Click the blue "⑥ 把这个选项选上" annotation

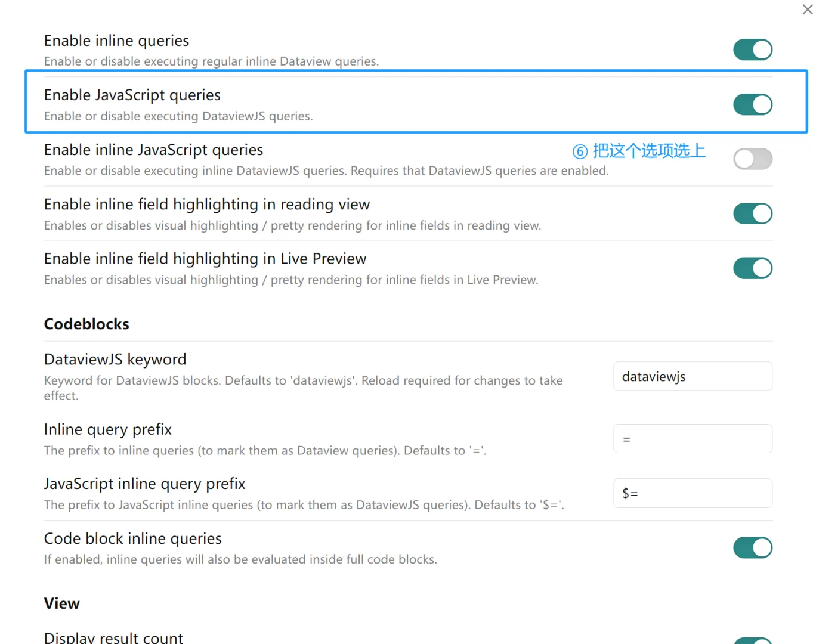638,151
